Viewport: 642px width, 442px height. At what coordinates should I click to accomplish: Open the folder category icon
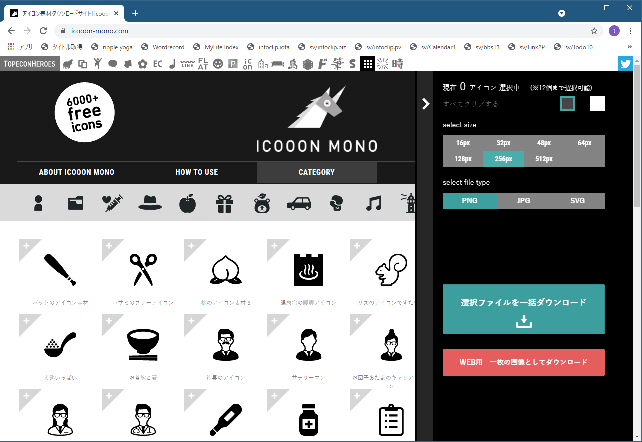click(75, 203)
